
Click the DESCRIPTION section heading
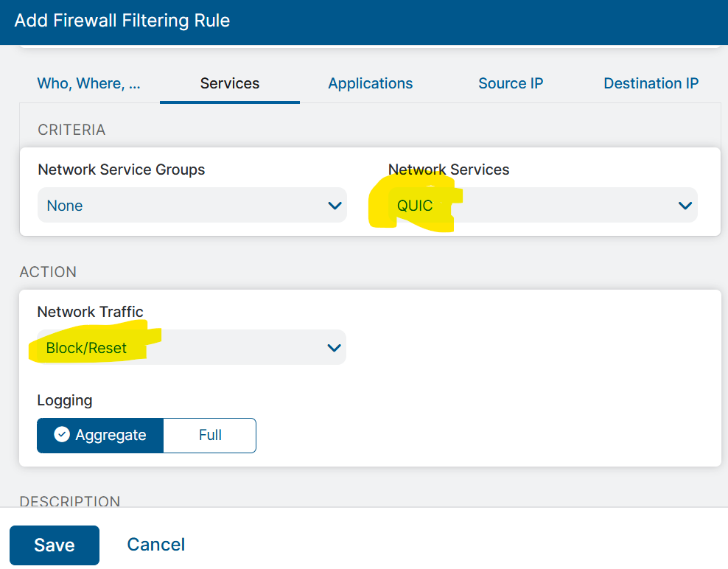(x=70, y=501)
